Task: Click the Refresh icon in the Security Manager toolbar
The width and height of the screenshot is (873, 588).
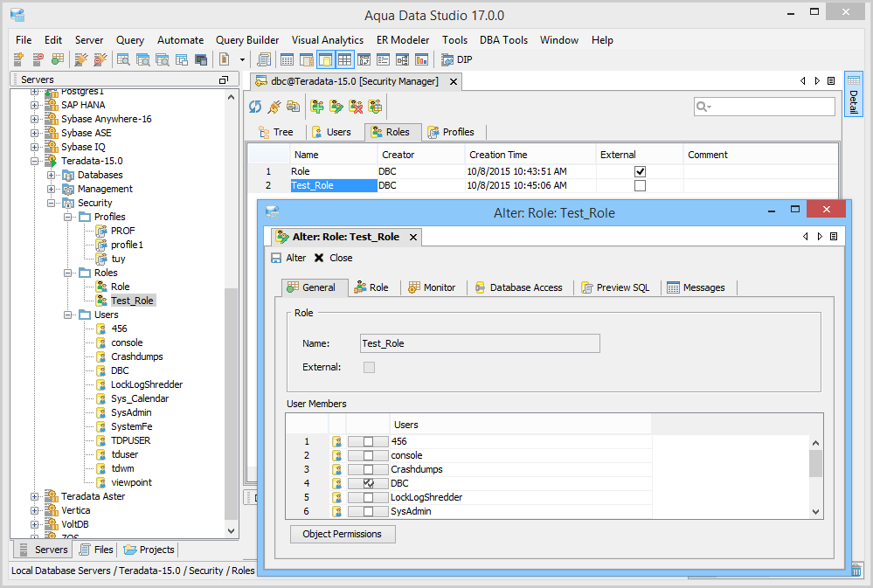Action: click(255, 107)
